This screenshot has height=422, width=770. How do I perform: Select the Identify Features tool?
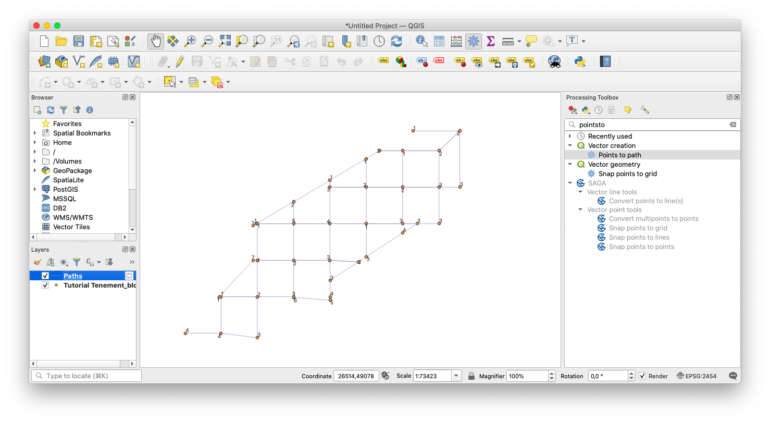pos(421,41)
